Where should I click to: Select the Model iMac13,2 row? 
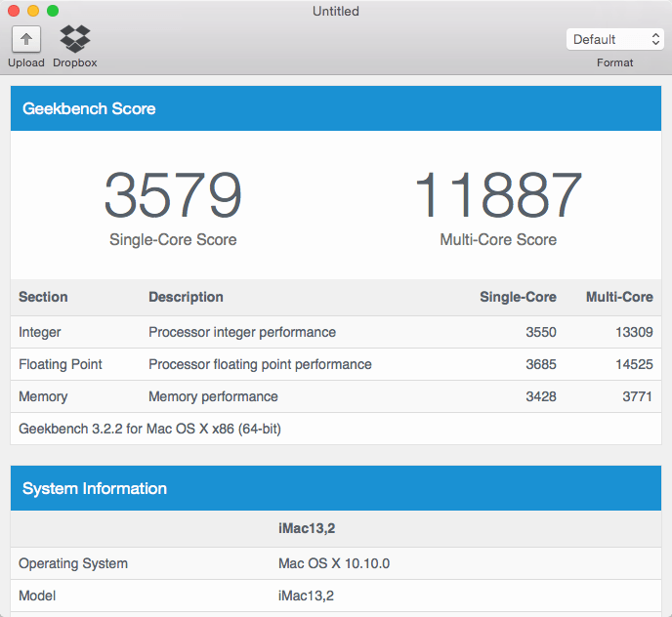pos(336,596)
